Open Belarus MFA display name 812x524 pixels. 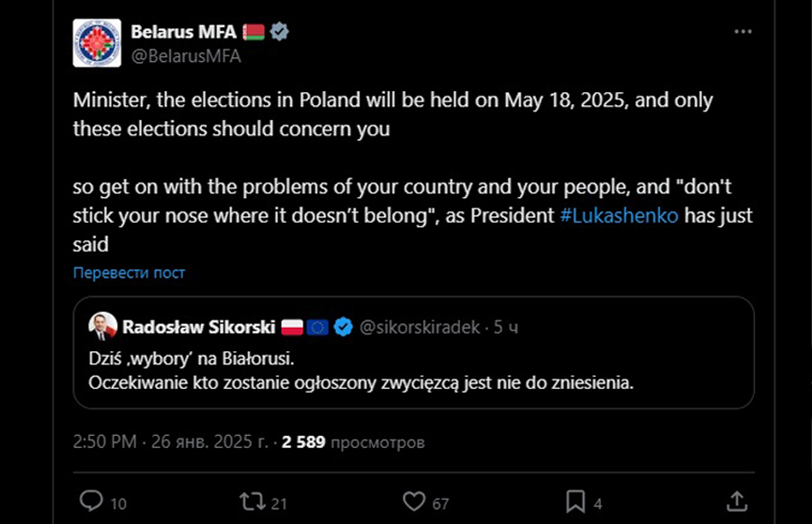pos(183,32)
